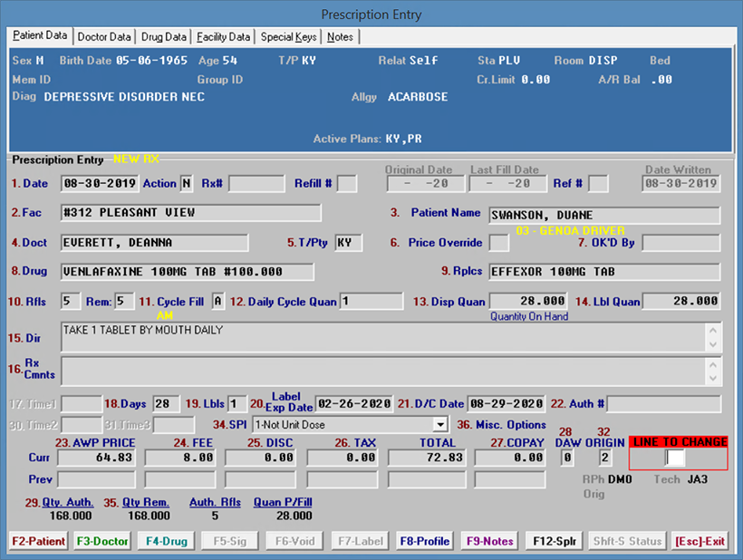This screenshot has height=560, width=743.
Task: Click the Rx Cmnts scroll up arrow
Action: click(x=714, y=363)
